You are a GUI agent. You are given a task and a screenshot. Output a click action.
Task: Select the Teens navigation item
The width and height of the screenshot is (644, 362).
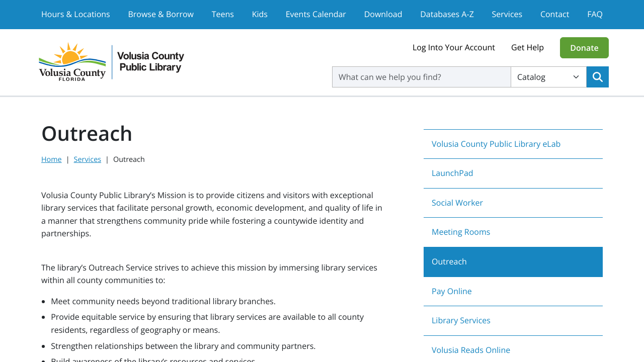(x=222, y=14)
